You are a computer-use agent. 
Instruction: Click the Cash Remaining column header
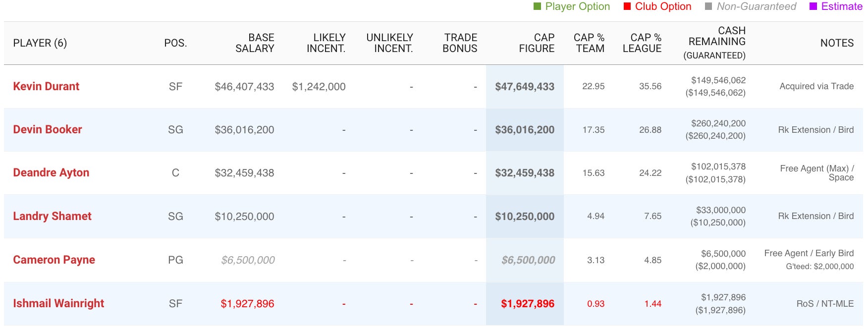coord(717,43)
